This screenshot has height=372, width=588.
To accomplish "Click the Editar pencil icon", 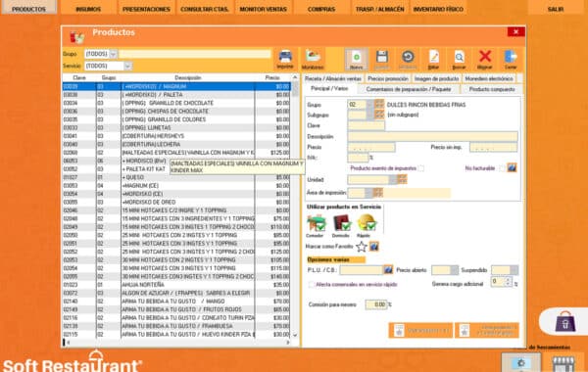I will 433,57.
